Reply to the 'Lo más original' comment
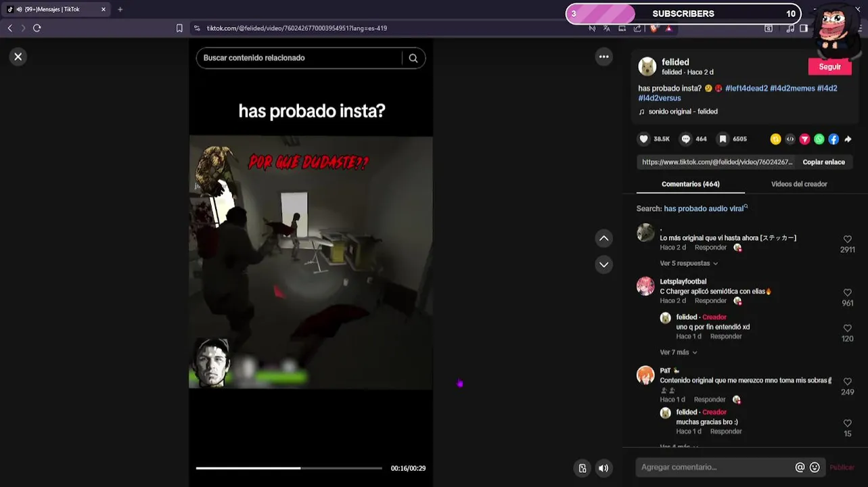 coord(710,248)
